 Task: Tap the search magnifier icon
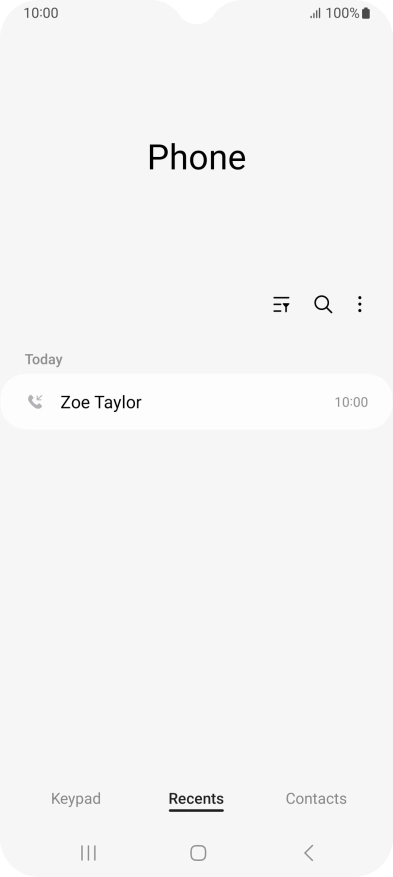(x=323, y=304)
